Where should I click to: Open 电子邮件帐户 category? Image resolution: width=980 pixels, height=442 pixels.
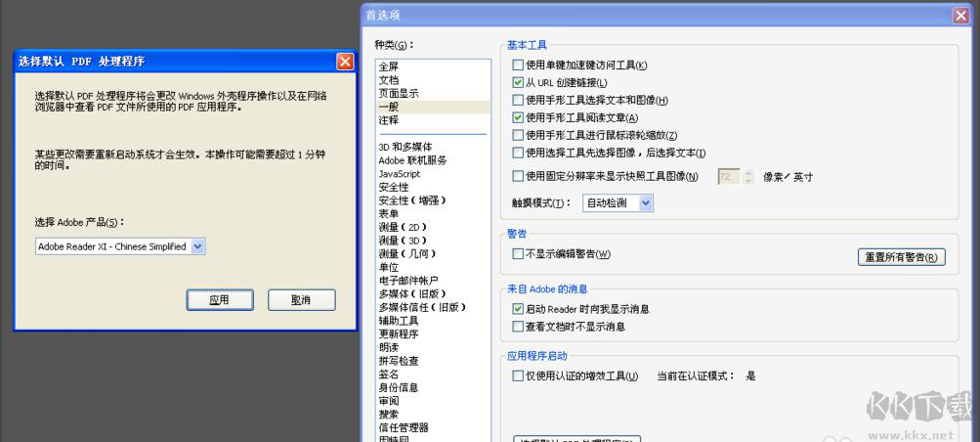(408, 281)
